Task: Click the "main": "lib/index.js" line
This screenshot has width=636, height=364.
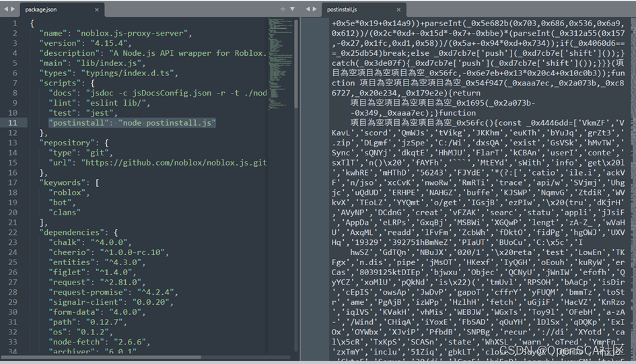Action: 92,63
